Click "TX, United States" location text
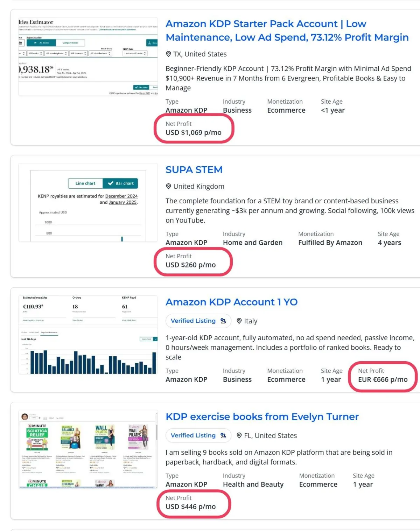 pos(200,54)
